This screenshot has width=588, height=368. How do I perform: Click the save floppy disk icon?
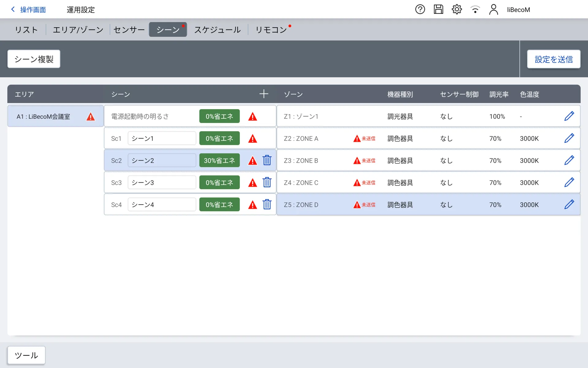pos(438,10)
